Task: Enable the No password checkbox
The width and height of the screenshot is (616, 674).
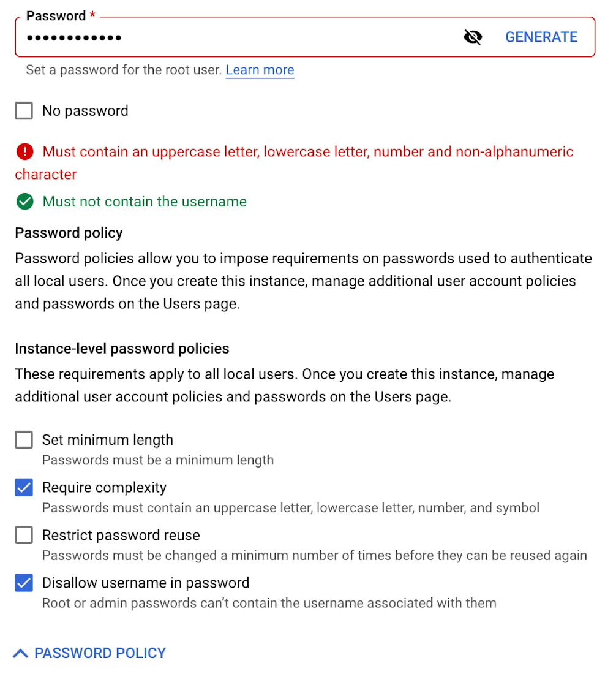Action: pos(23,110)
